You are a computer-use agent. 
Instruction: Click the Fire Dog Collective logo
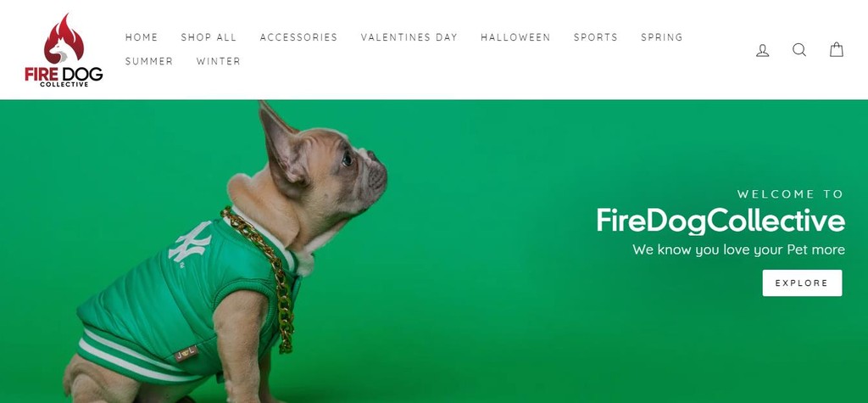[x=64, y=50]
